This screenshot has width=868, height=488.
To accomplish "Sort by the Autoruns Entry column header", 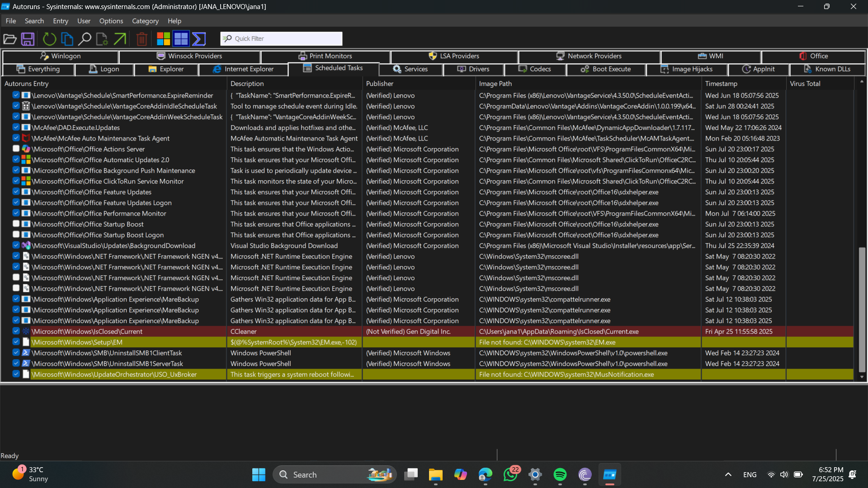I will pos(114,84).
